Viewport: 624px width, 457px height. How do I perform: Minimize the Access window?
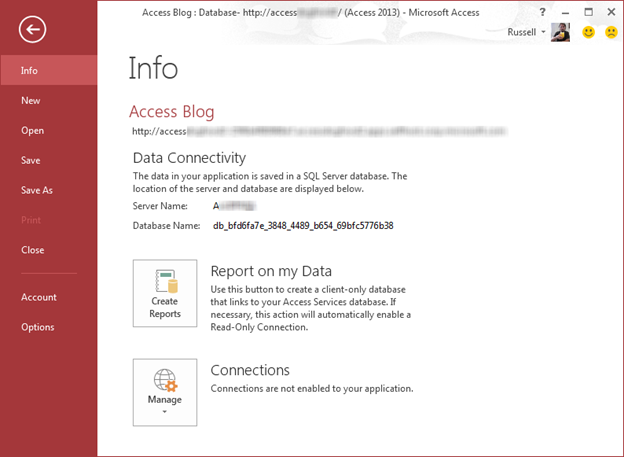[565, 12]
